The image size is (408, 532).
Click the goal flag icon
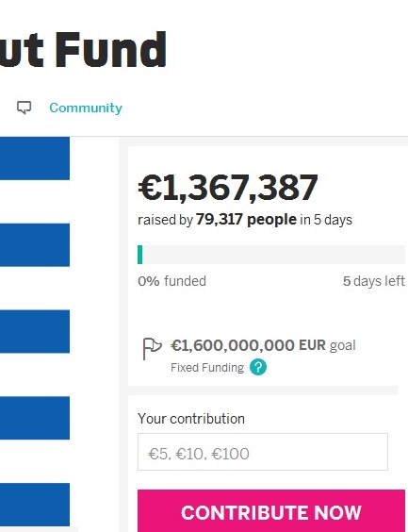152,348
